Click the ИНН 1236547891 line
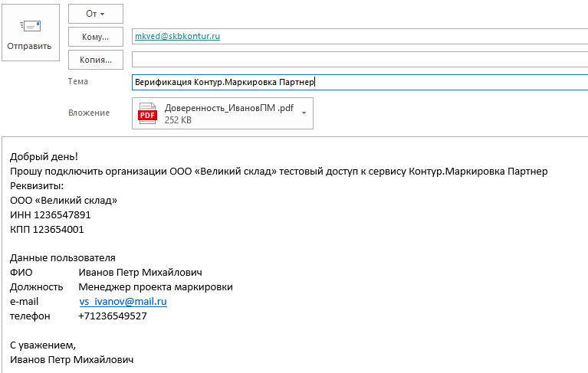588x373 pixels. tap(51, 215)
